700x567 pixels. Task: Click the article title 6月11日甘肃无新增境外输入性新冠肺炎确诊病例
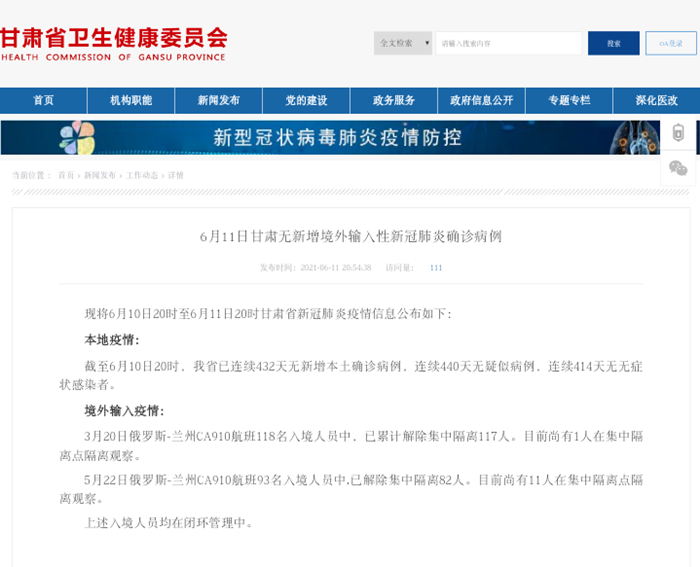pos(351,236)
